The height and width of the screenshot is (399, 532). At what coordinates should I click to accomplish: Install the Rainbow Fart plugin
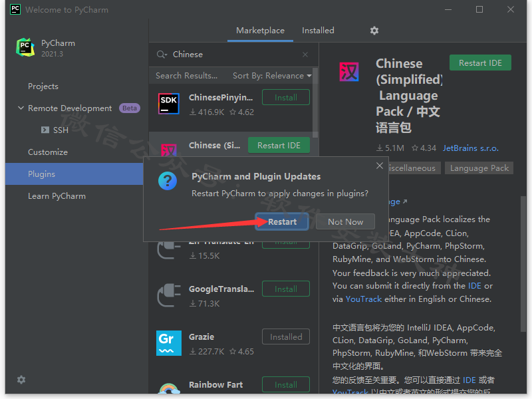pos(286,385)
